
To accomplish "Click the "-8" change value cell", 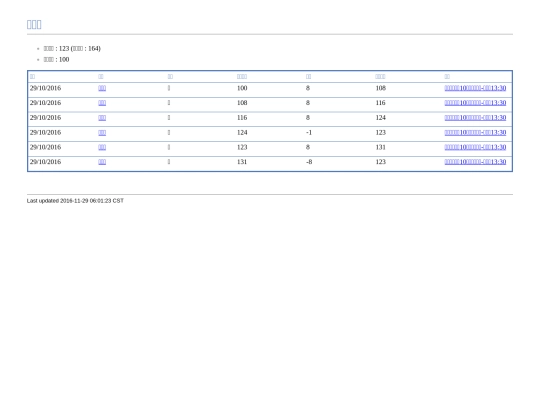I will tap(309, 162).
